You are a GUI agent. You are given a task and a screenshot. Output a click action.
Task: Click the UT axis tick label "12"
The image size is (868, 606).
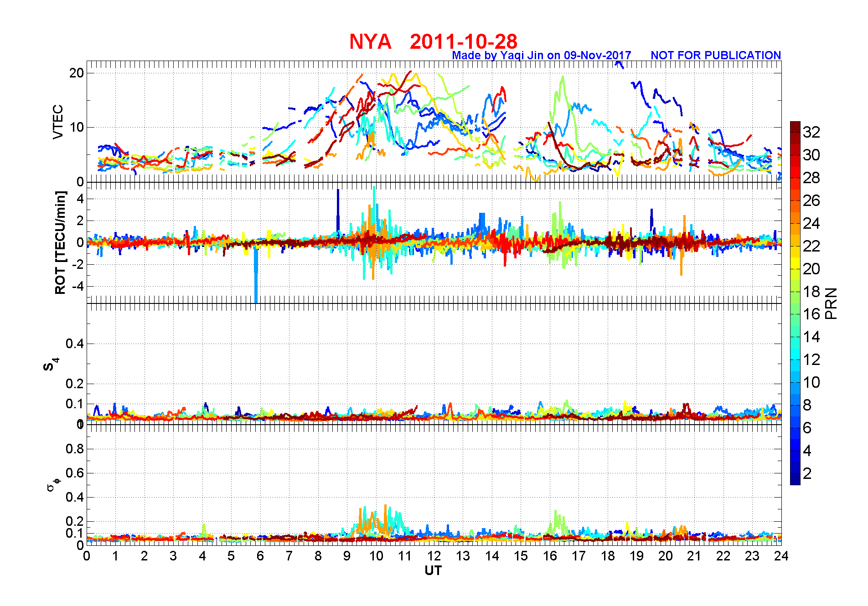(x=434, y=556)
